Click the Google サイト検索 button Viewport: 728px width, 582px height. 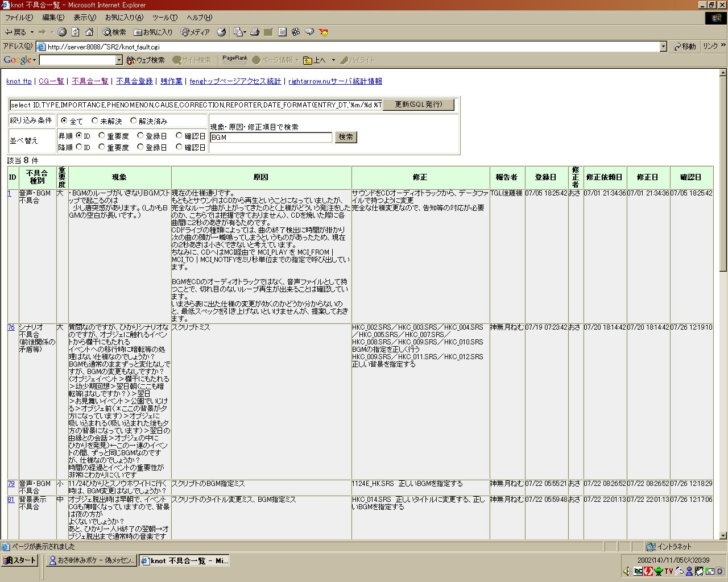[192, 60]
